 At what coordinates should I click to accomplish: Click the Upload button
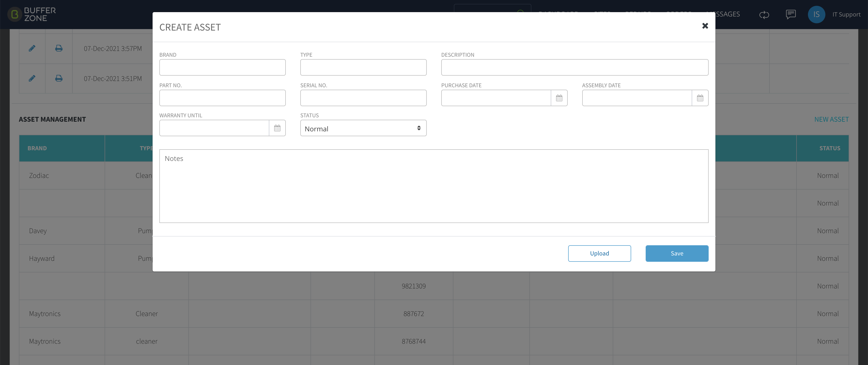click(x=599, y=253)
